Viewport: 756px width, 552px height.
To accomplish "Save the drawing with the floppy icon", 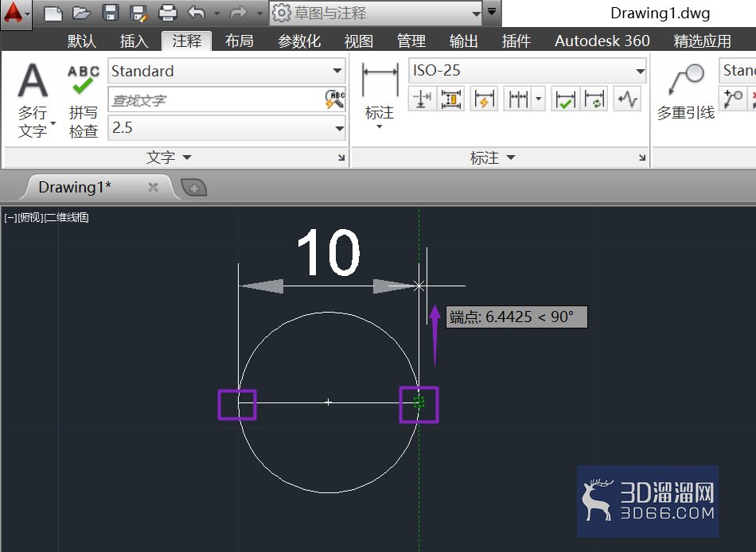I will pyautogui.click(x=111, y=13).
